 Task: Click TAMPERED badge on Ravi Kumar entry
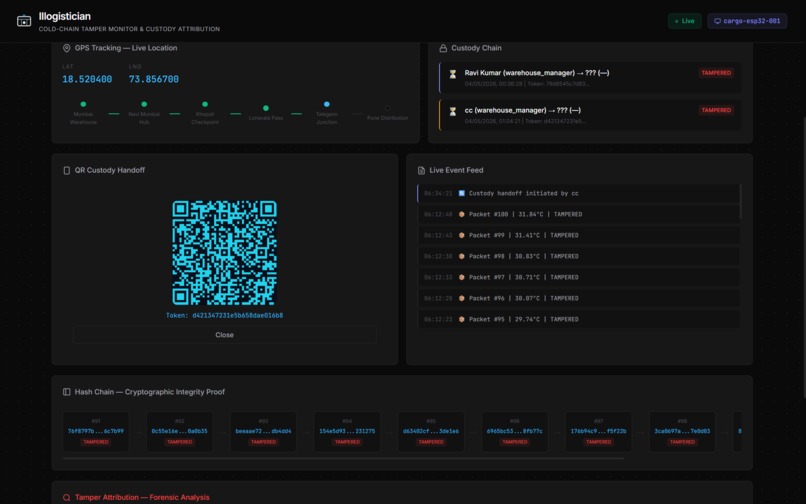pyautogui.click(x=716, y=73)
